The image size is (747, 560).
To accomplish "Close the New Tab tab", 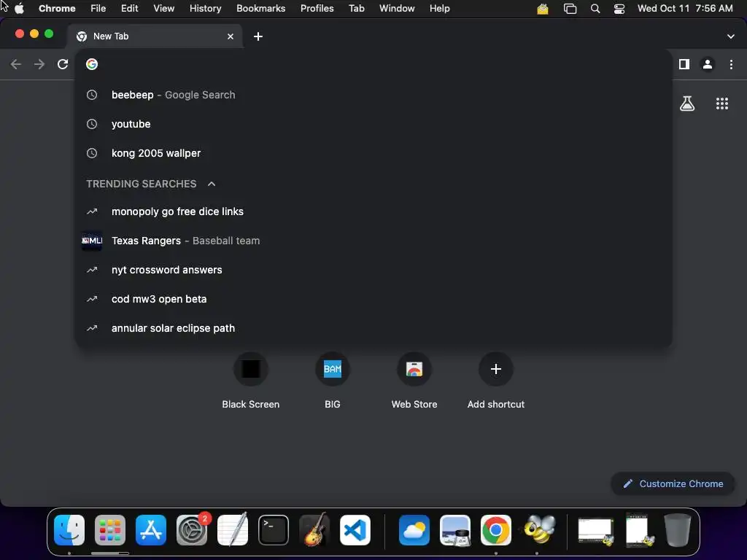I will point(231,36).
